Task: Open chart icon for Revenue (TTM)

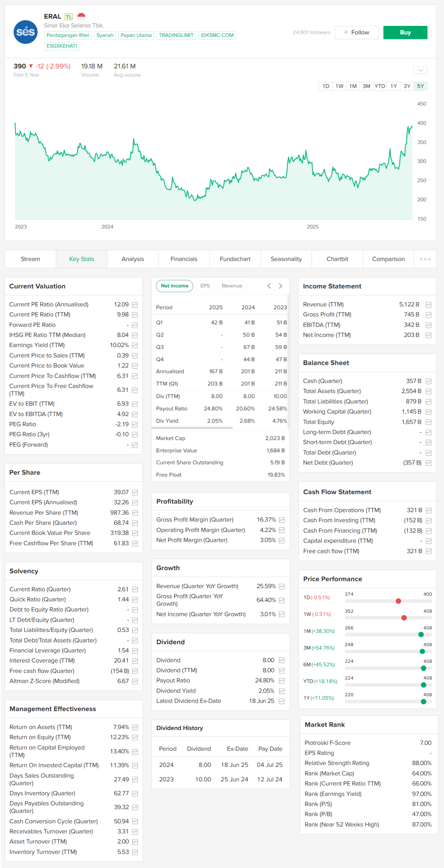Action: coord(429,305)
